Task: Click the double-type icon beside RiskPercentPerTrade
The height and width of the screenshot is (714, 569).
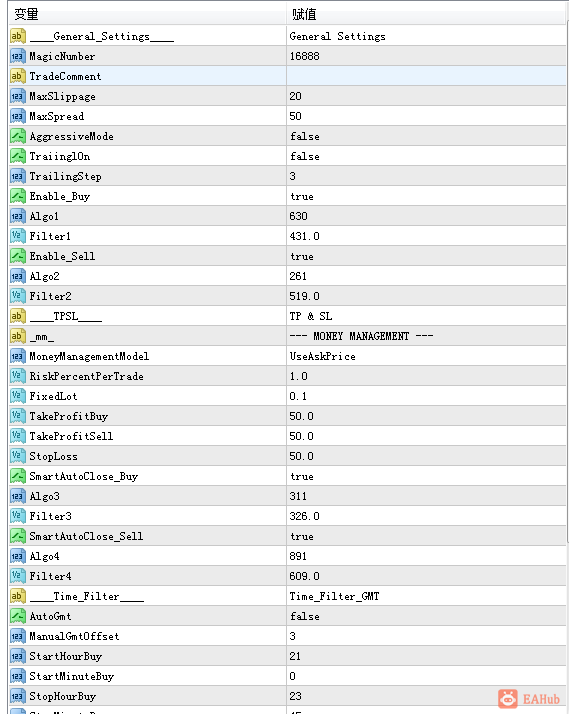Action: pos(17,376)
